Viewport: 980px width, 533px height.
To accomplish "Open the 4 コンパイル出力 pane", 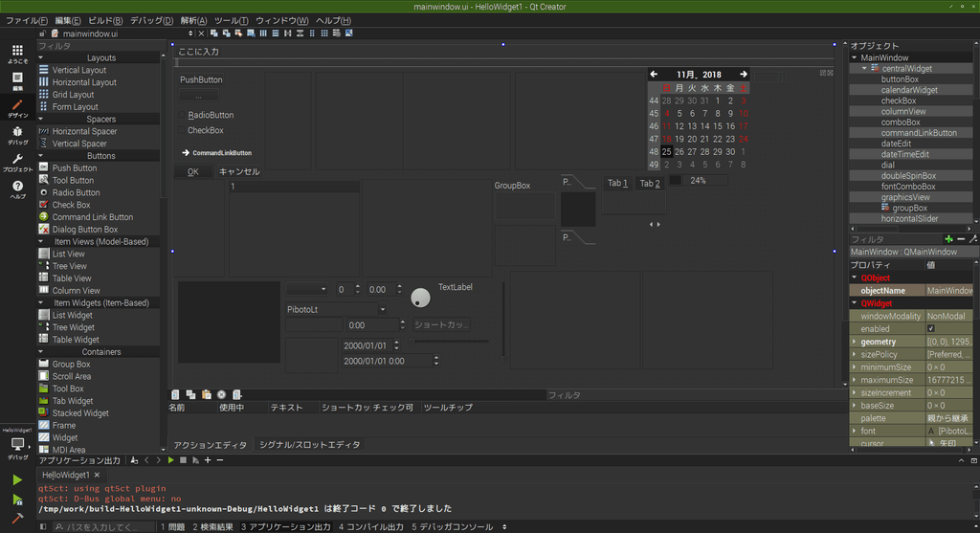I will [x=370, y=526].
